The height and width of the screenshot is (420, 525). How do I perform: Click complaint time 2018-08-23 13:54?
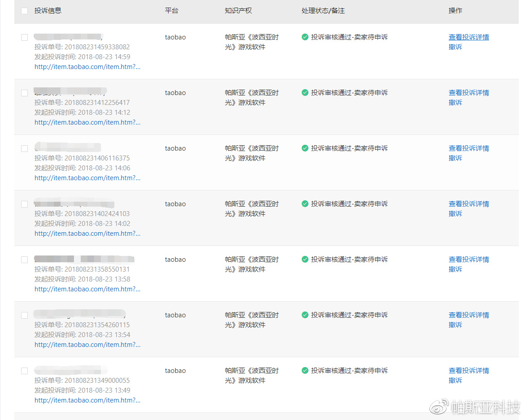[104, 335]
